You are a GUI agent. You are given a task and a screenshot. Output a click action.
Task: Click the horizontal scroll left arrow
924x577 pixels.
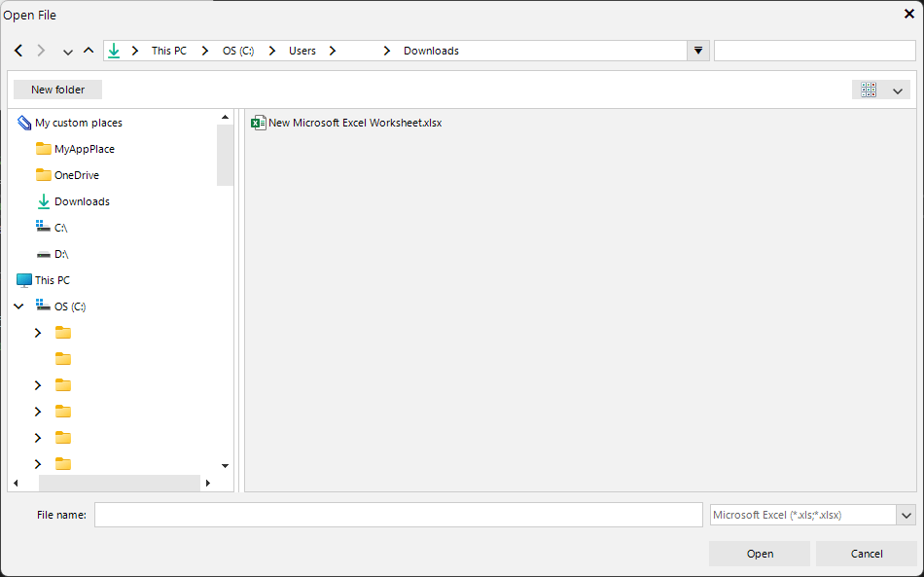coord(16,484)
